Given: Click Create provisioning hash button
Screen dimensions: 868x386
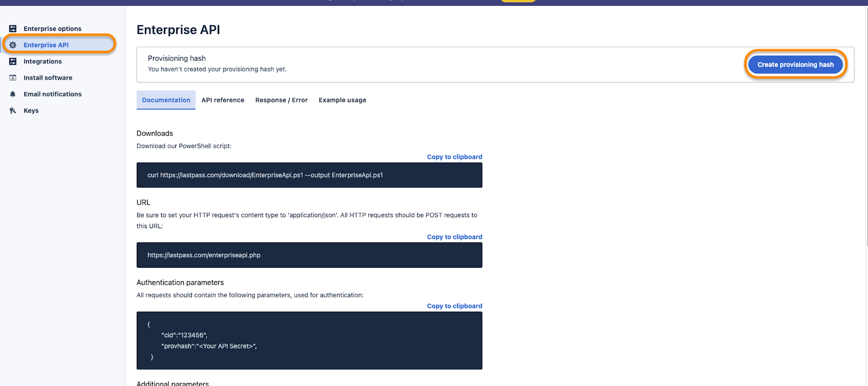Looking at the screenshot, I should (x=795, y=65).
